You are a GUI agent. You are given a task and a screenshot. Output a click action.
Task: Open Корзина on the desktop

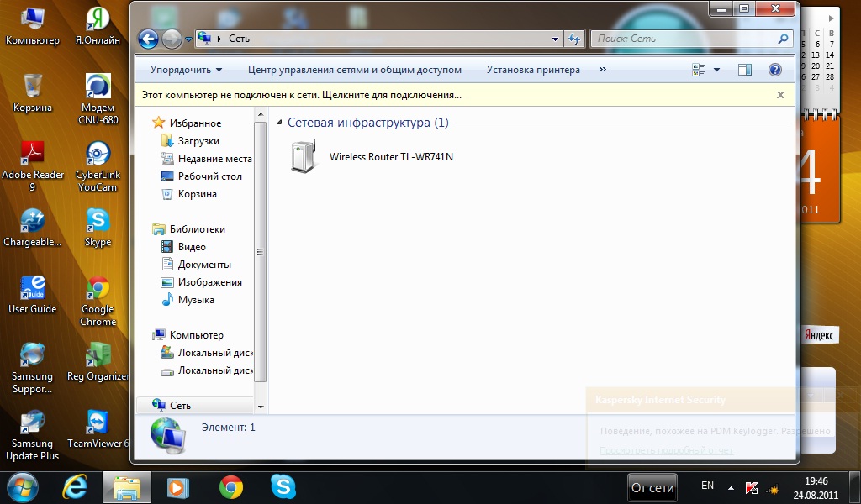(x=33, y=92)
